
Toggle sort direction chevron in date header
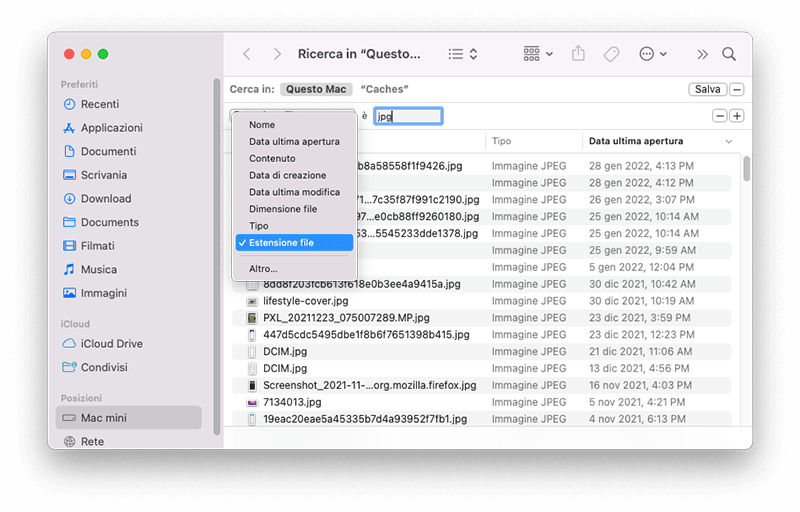[729, 142]
